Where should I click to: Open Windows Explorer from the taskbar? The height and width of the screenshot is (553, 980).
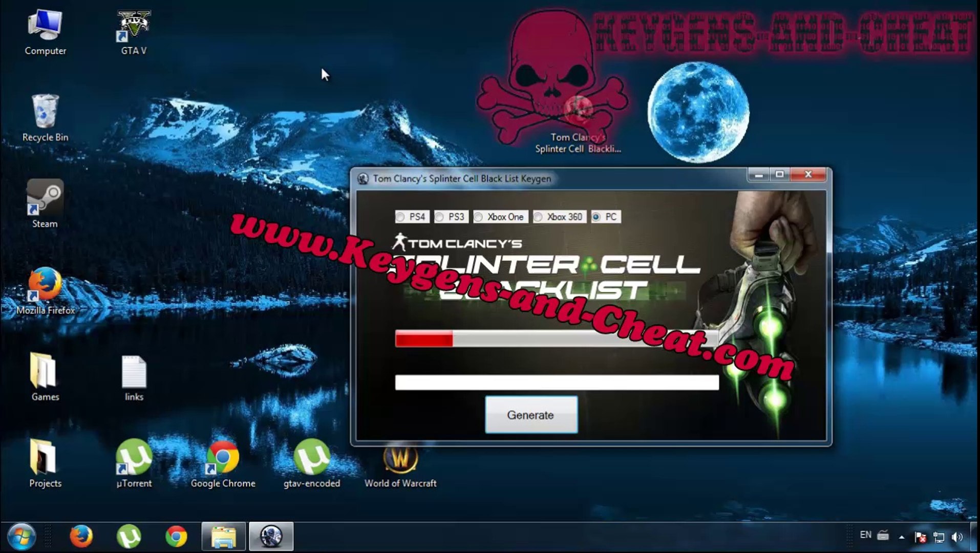coord(224,537)
